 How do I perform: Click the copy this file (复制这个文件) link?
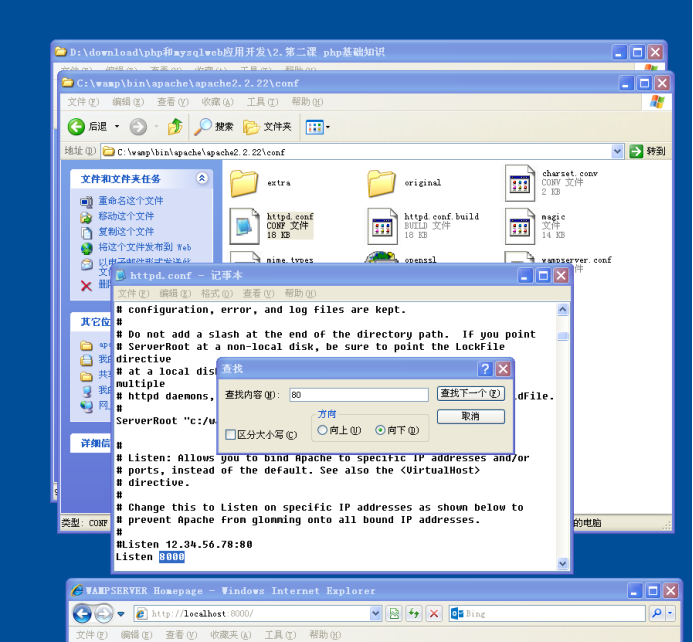coord(126,232)
